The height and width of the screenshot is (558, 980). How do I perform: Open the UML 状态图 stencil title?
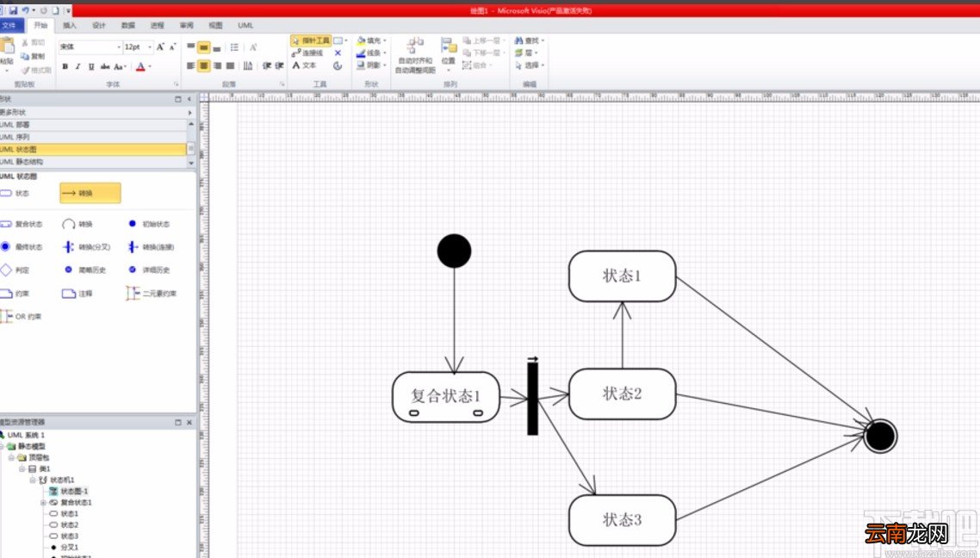tap(92, 149)
